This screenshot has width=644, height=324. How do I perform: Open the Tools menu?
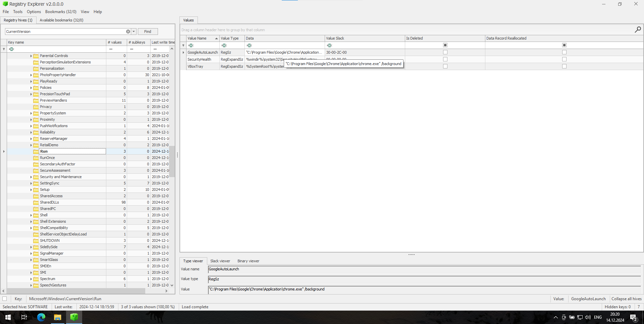[x=18, y=12]
